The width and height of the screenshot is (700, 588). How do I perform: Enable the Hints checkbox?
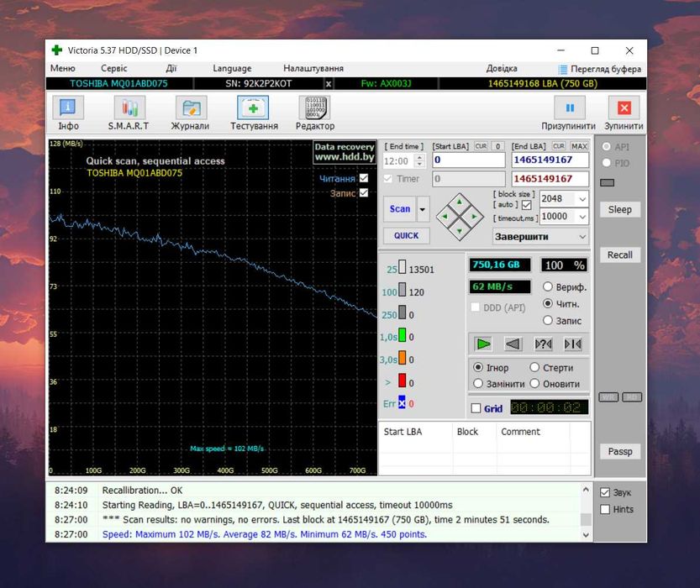(605, 510)
